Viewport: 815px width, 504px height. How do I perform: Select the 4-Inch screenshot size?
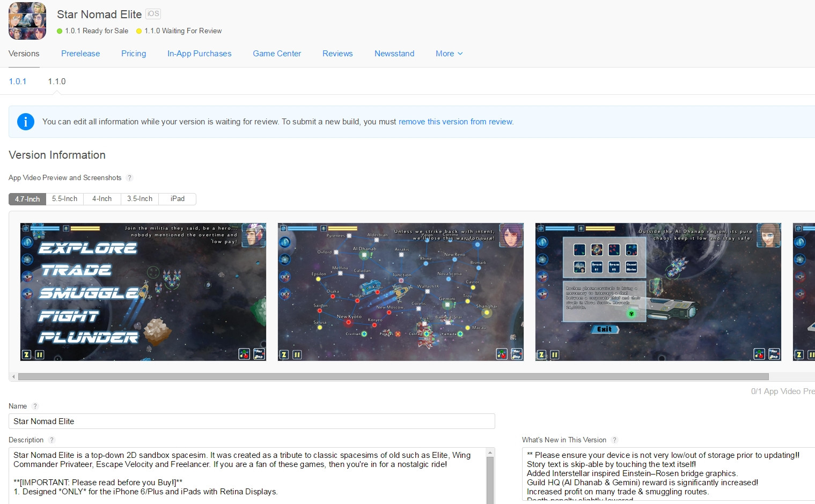pos(102,199)
